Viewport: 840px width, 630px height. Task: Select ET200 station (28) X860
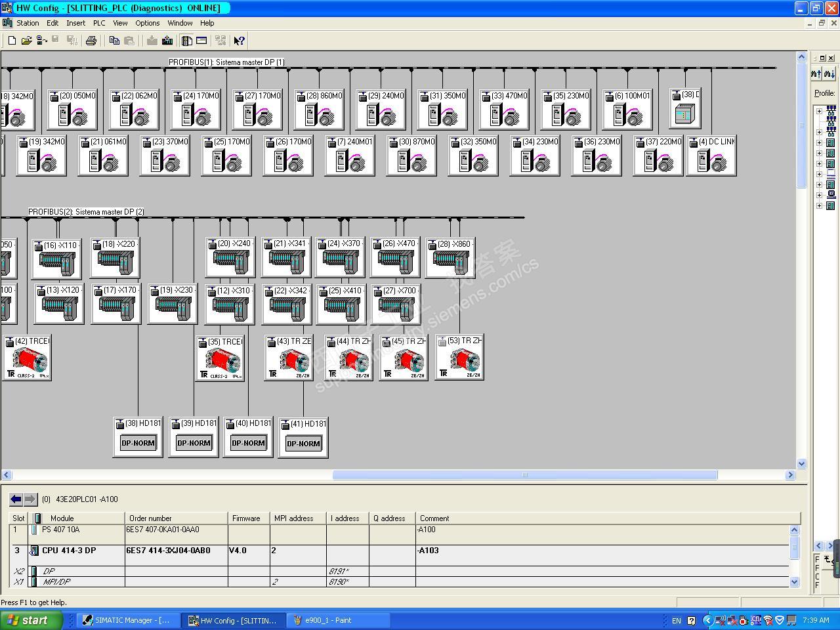coord(450,257)
